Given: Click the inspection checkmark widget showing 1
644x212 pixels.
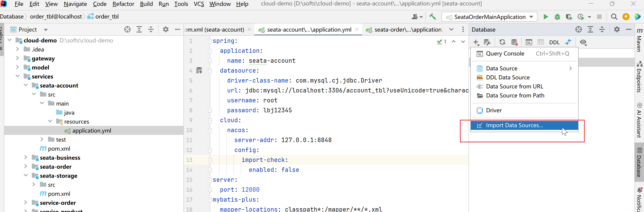Looking at the screenshot, I should tap(442, 42).
